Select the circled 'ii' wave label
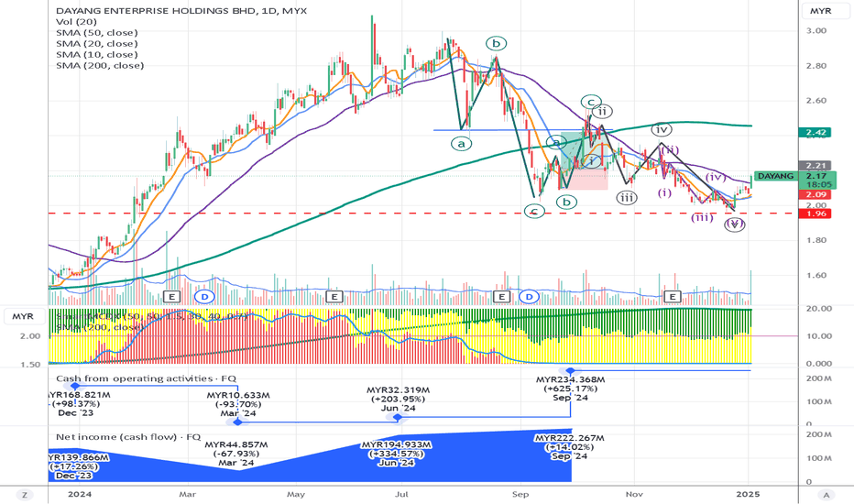Screen dimensions: 854x504 [602, 111]
